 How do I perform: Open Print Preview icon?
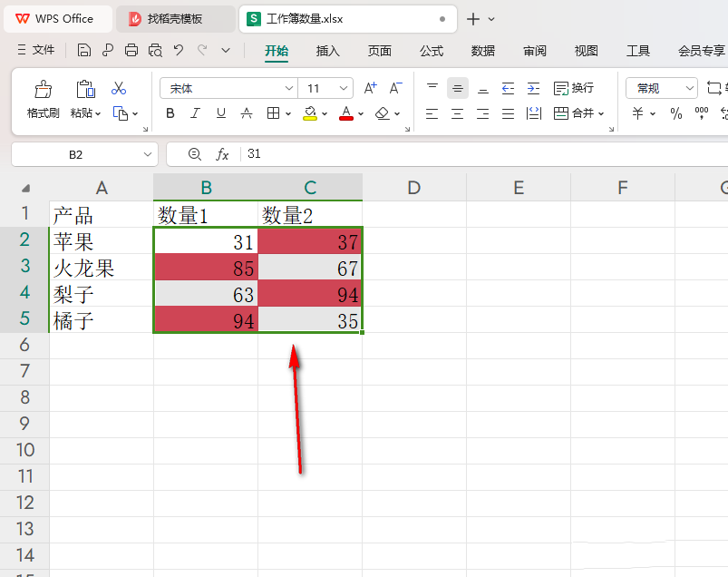click(x=155, y=50)
